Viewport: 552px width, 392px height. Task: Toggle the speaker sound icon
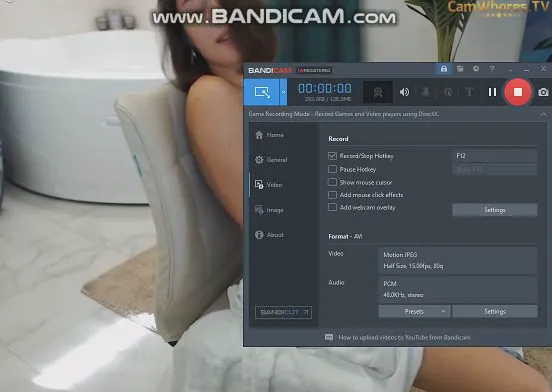click(404, 92)
